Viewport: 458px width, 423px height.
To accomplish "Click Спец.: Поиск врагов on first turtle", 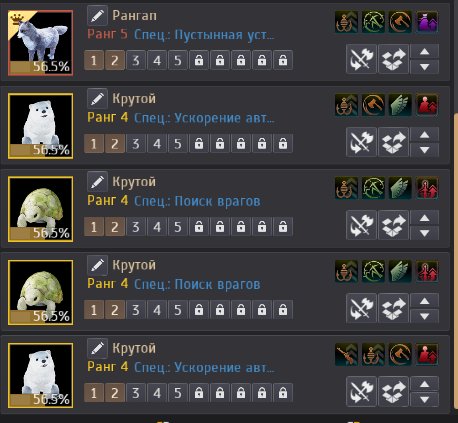I will (x=197, y=201).
